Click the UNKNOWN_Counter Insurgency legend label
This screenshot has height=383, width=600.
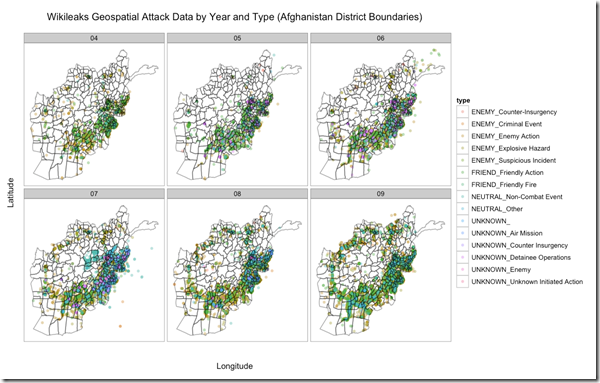(519, 245)
